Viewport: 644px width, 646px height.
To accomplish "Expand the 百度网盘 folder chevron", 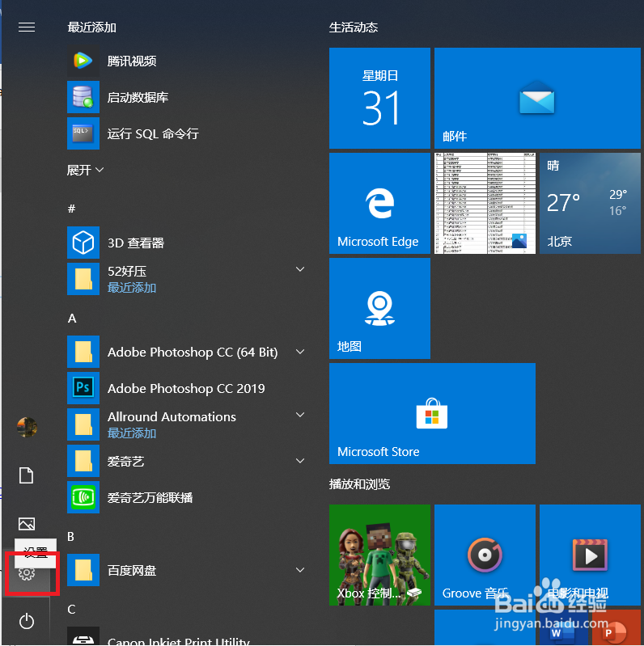I will click(300, 570).
